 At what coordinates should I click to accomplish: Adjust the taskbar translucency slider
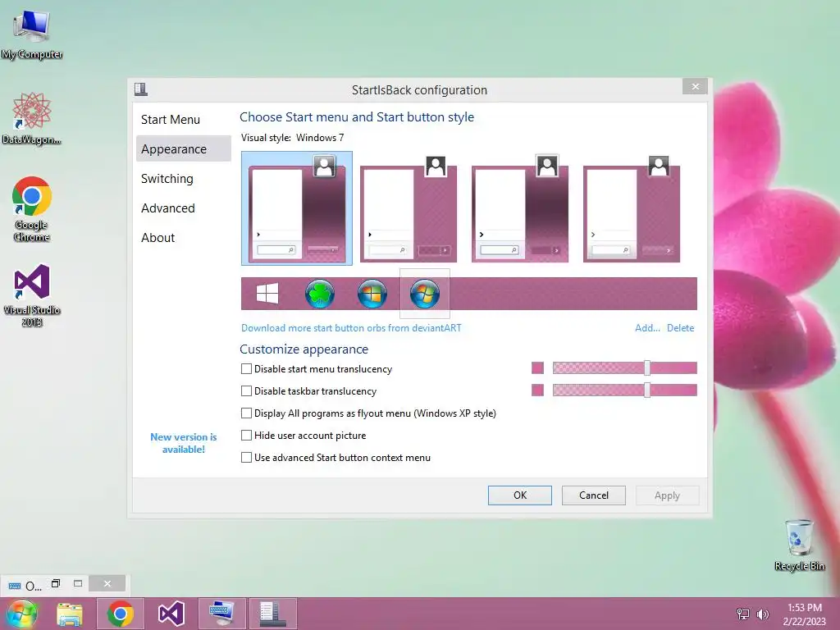[647, 390]
